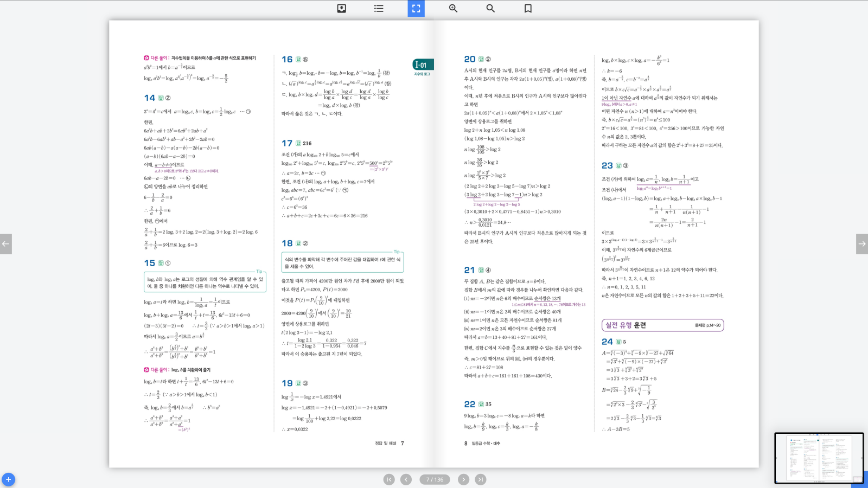Go to the first page

pos(389,479)
